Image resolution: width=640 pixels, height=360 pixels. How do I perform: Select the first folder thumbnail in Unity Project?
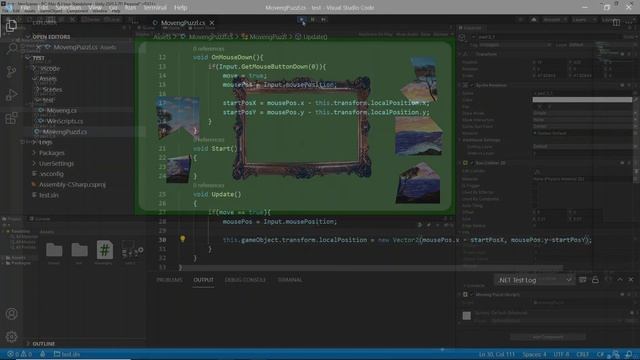pyautogui.click(x=54, y=250)
